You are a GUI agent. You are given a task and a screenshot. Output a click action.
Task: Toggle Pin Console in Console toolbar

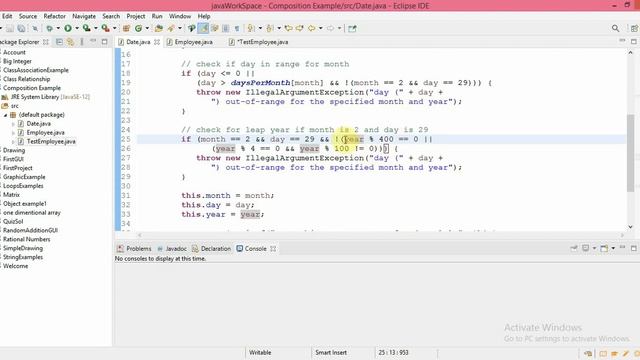[x=574, y=248]
